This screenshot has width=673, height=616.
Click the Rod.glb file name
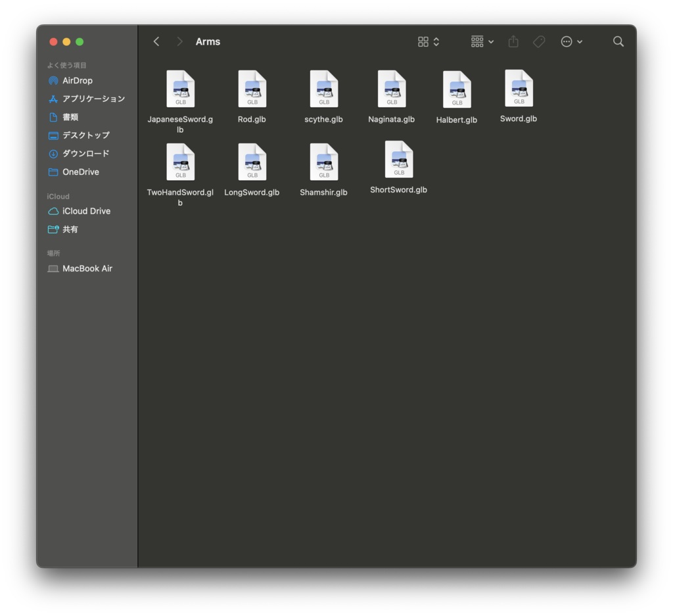pyautogui.click(x=252, y=120)
